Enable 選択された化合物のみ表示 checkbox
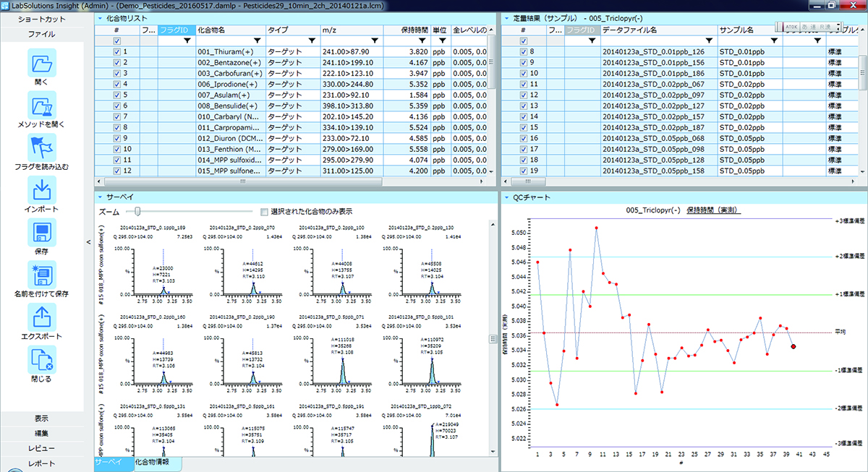The width and height of the screenshot is (868, 472). click(264, 212)
